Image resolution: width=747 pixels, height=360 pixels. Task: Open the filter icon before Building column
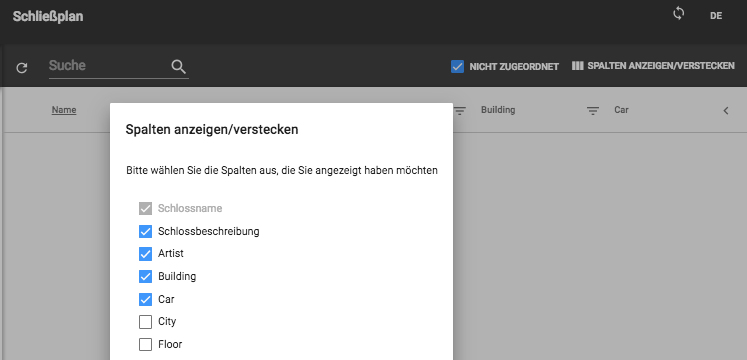tap(460, 111)
